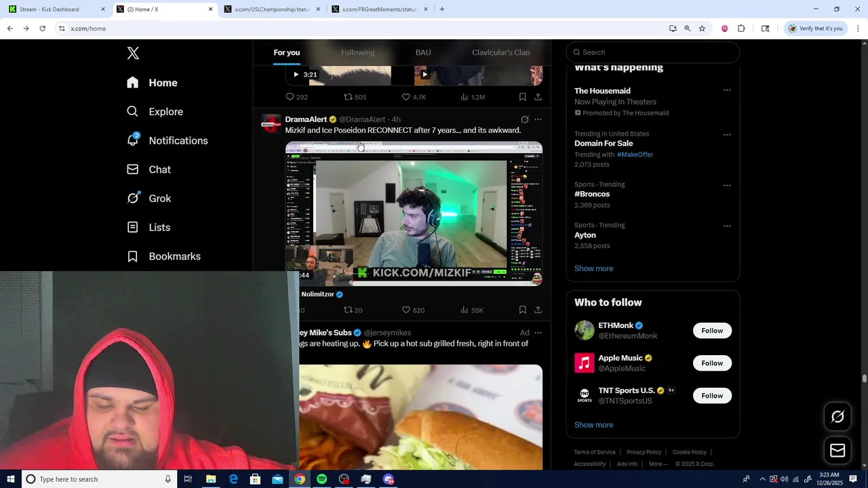Viewport: 868px width, 488px height.
Task: Play the Mizkif video thumbnail
Action: coord(414,213)
